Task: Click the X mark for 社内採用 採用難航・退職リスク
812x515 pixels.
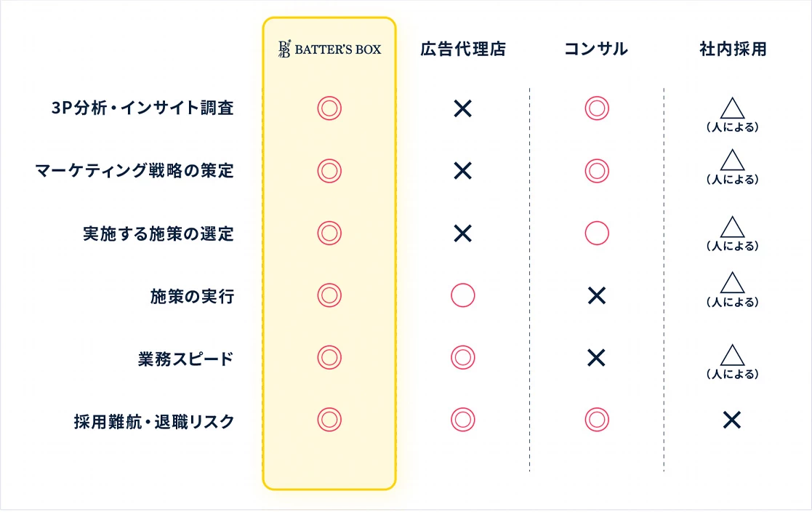Action: (x=732, y=420)
